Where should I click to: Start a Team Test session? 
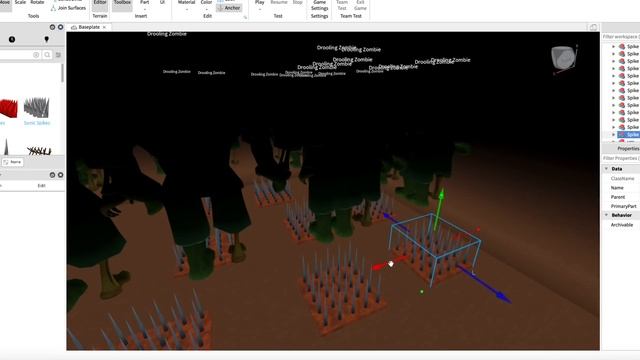point(342,5)
